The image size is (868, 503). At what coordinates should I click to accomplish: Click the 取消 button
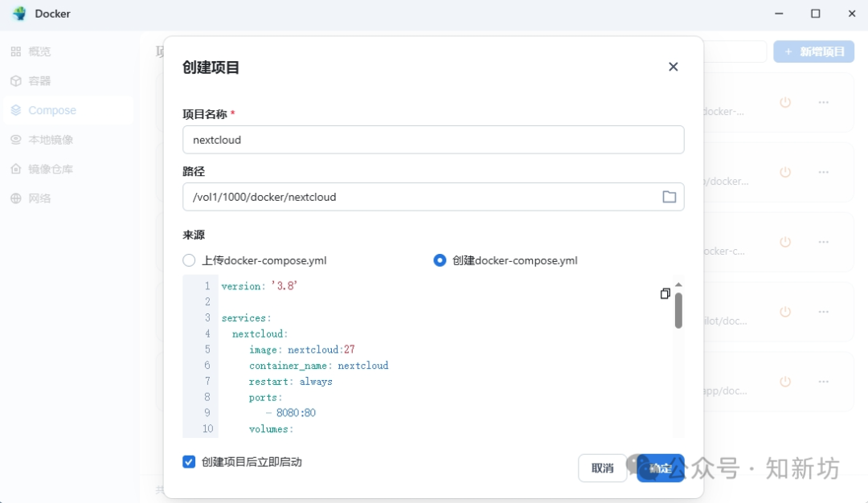click(602, 468)
